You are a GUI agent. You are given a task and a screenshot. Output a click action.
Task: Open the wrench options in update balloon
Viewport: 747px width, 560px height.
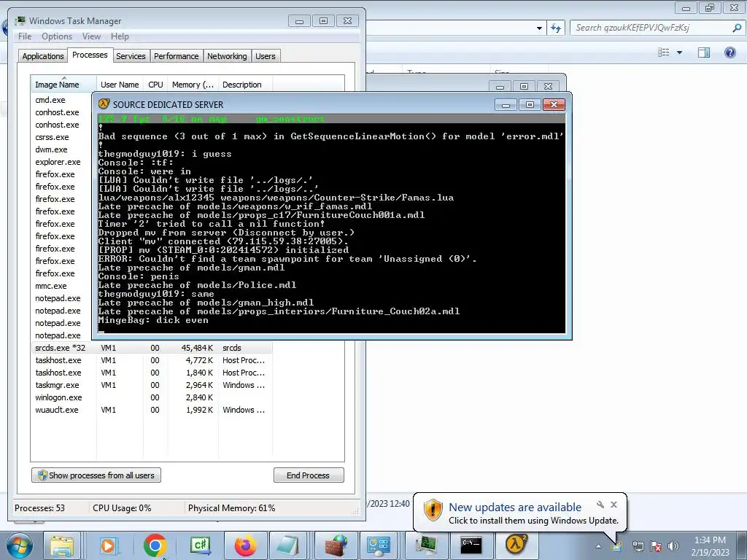tap(600, 505)
